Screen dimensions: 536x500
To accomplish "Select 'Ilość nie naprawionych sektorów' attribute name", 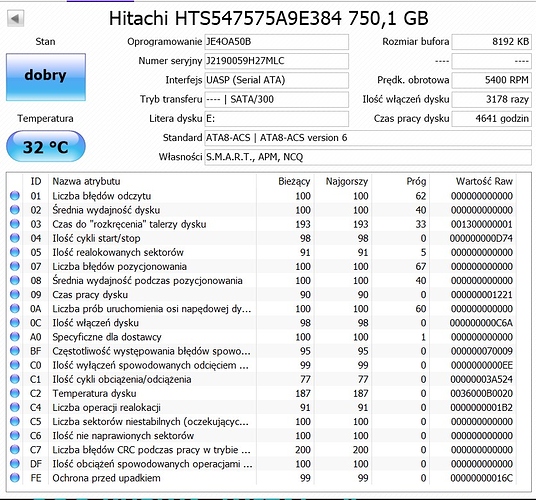I will tap(123, 436).
